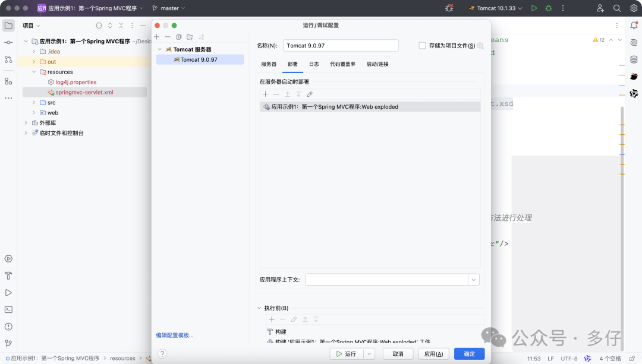Copy the selected run configuration
Viewport: 642px width, 364px height.
click(178, 37)
